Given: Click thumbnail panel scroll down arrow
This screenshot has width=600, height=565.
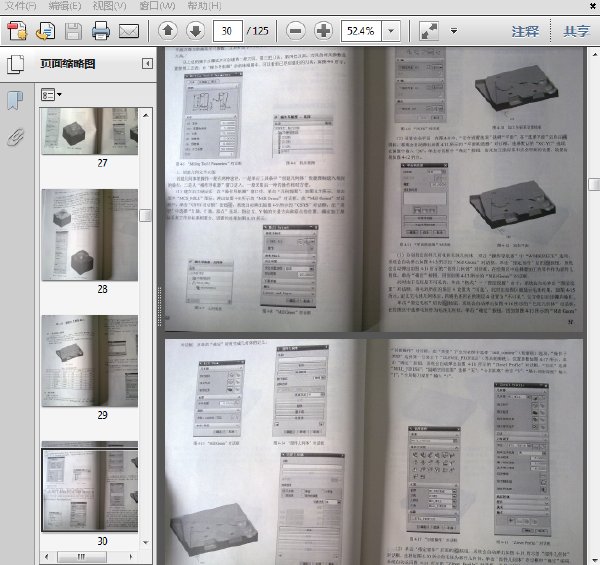Looking at the screenshot, I should pos(146,542).
